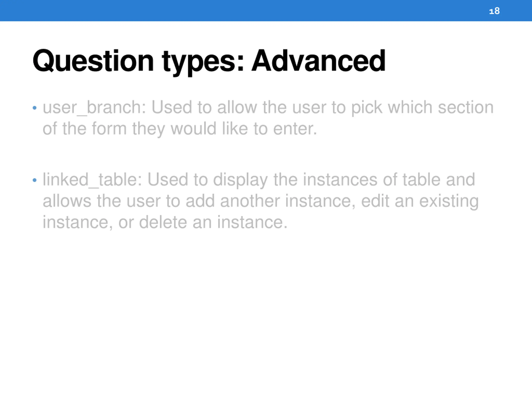The image size is (532, 399).
Task: Click the phrase 'or delete an instance.'
Action: 203,222
